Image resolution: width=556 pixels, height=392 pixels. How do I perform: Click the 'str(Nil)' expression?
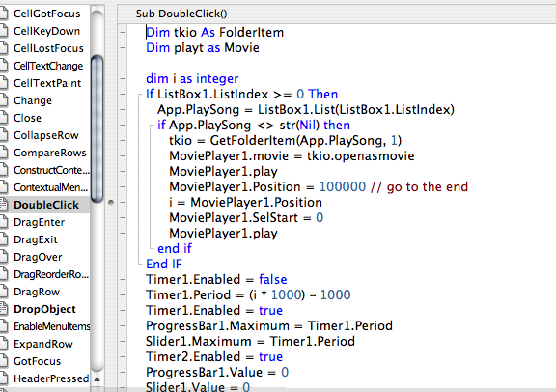(x=299, y=125)
